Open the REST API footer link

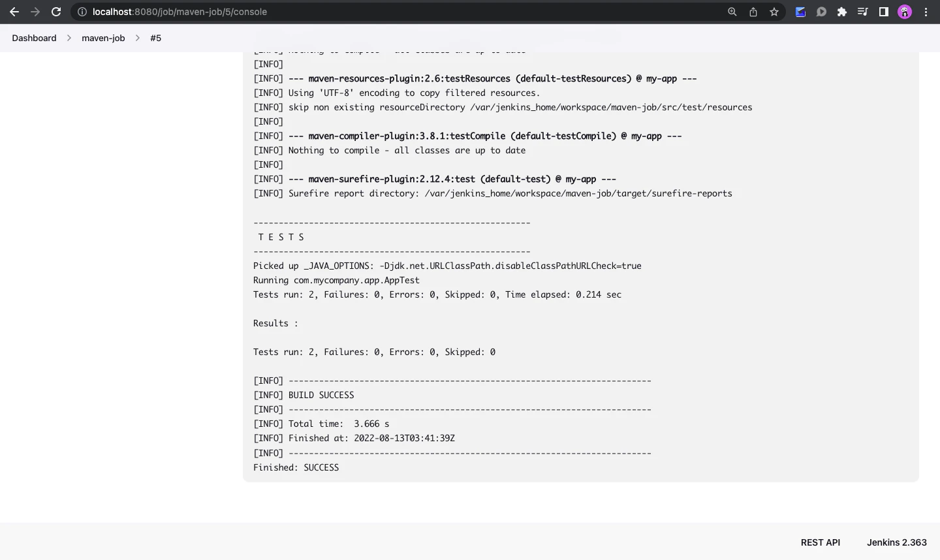pyautogui.click(x=821, y=542)
